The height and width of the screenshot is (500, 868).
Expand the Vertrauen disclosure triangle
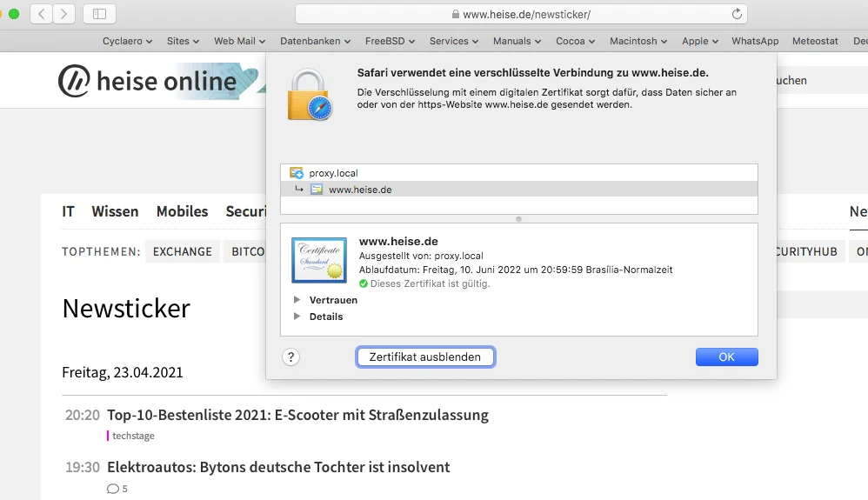coord(297,299)
